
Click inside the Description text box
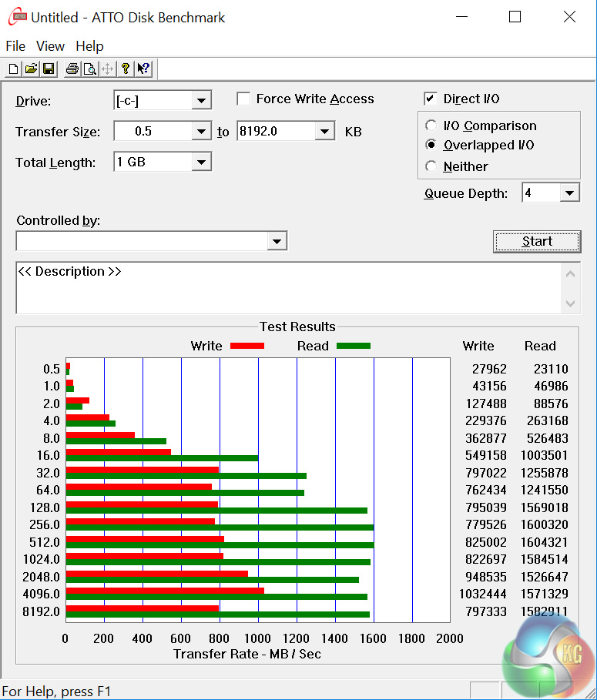pos(288,288)
